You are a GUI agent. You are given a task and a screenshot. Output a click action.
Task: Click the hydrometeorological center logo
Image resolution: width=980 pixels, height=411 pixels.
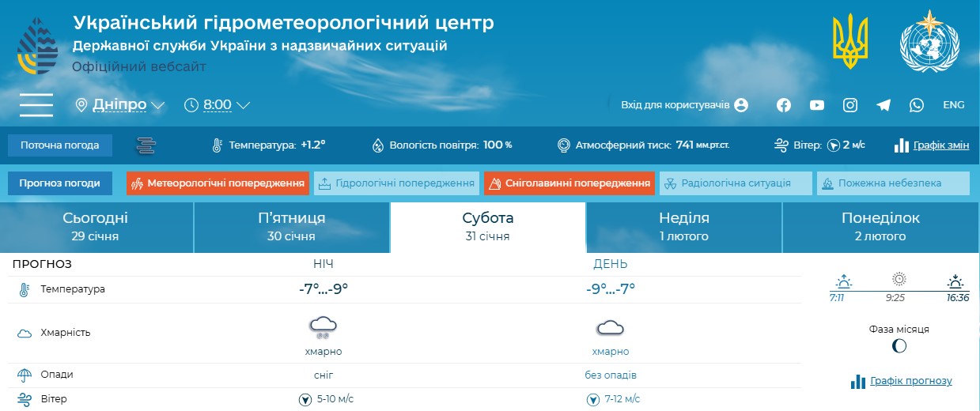37,45
